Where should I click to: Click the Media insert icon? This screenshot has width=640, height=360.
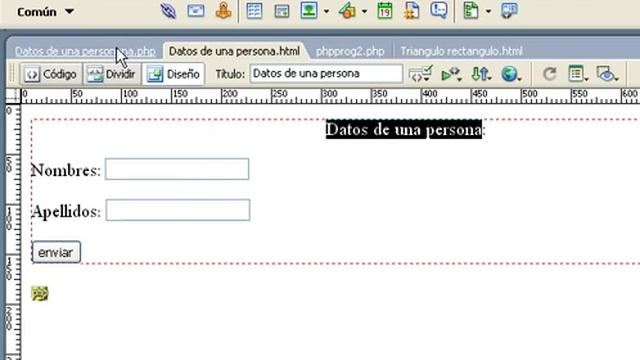[347, 10]
